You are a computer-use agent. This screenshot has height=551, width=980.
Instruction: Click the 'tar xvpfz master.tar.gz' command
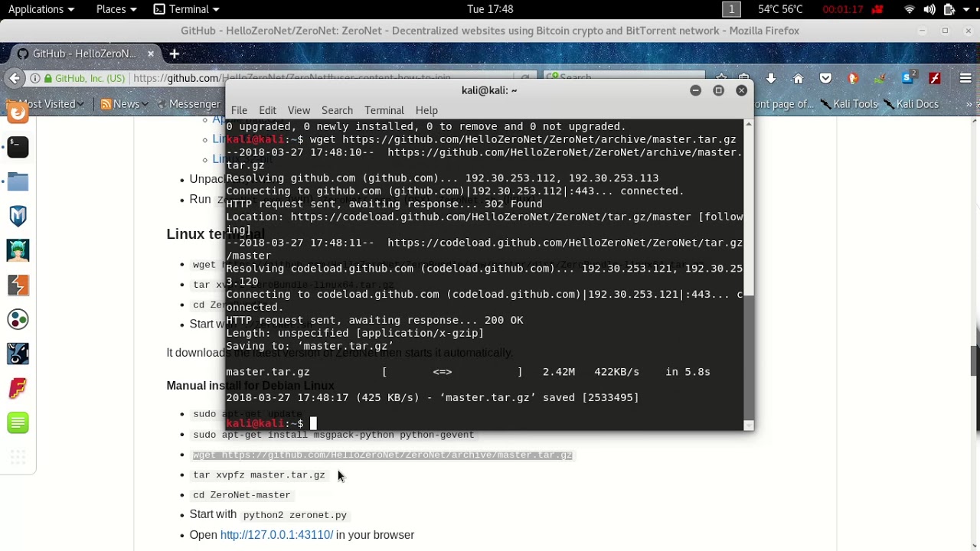[259, 475]
